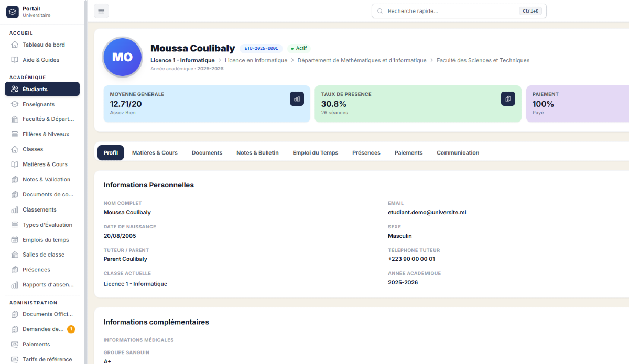
Task: Click the ETU-2025-0001 student ID badge
Action: point(261,48)
